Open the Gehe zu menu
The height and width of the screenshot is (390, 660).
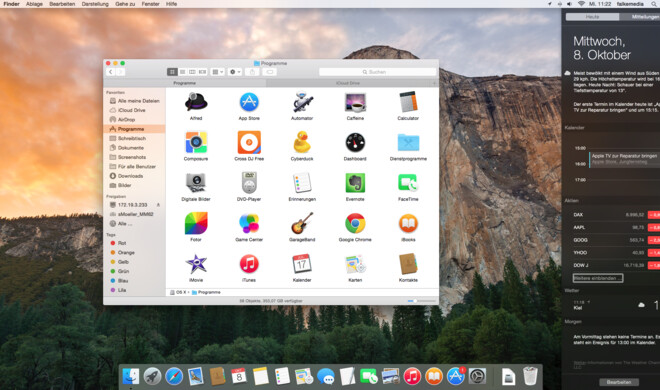[125, 4]
